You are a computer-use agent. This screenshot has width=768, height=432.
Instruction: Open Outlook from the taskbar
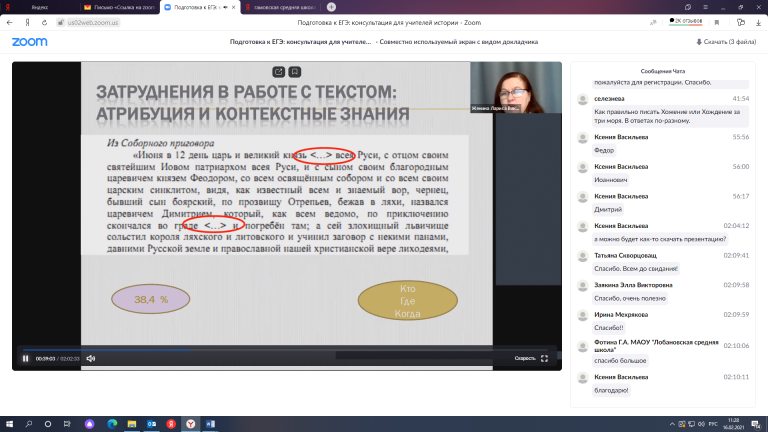click(x=151, y=424)
